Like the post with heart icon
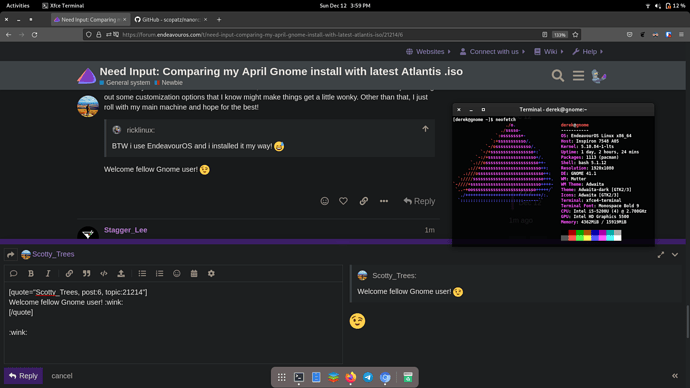 click(x=343, y=201)
